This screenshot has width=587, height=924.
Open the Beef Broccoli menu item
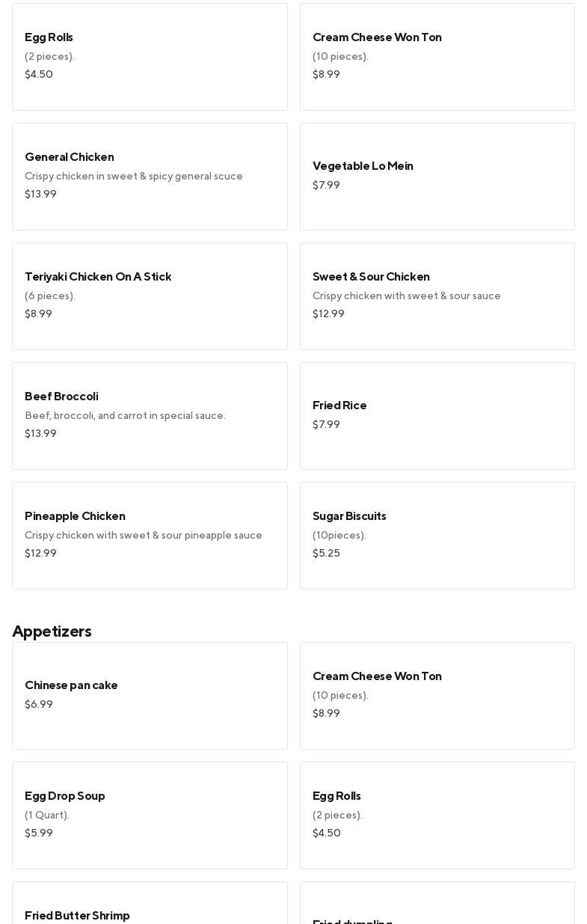point(150,416)
